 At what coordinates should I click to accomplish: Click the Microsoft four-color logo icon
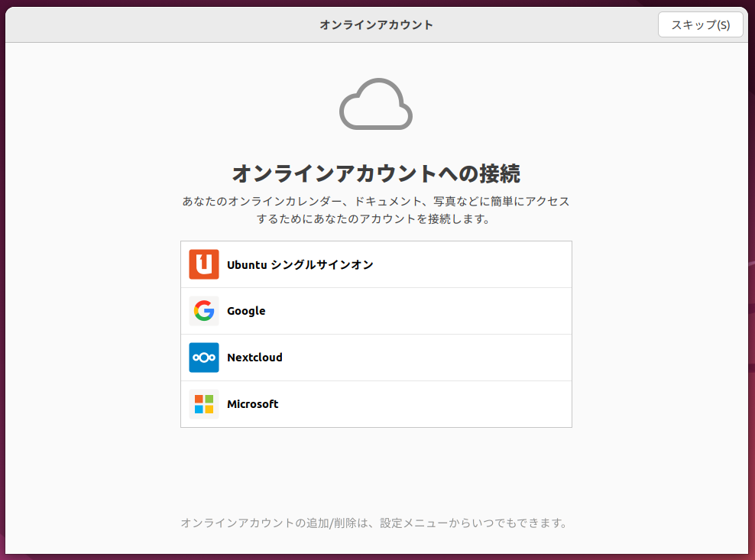pos(204,404)
